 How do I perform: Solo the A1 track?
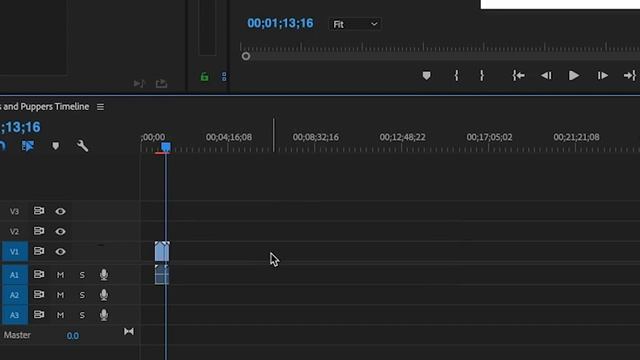(82, 275)
